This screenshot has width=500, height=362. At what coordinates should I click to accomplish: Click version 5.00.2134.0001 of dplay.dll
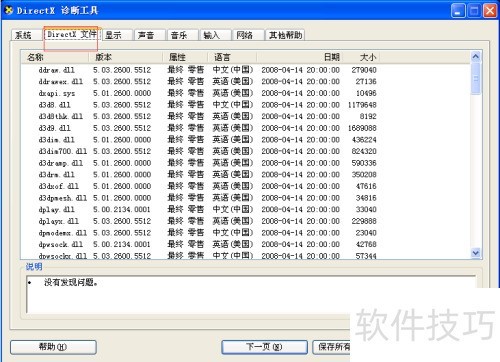122,209
